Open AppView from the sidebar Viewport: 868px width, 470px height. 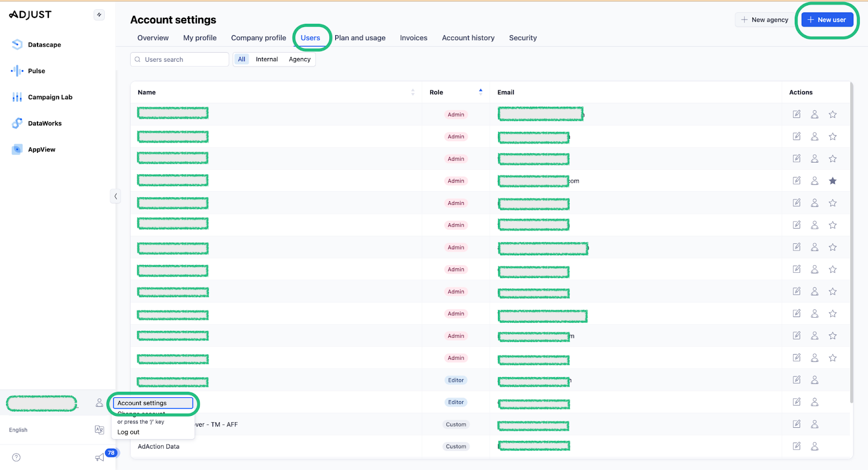(34, 150)
